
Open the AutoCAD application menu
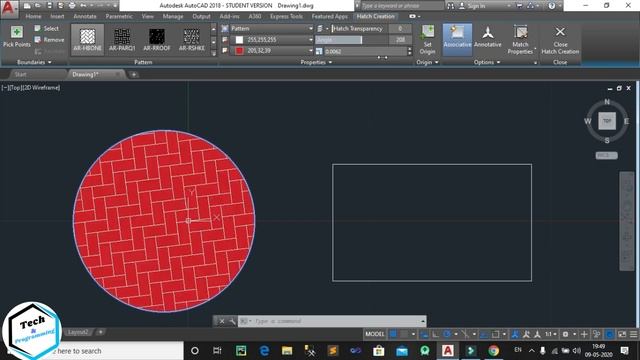[9, 8]
